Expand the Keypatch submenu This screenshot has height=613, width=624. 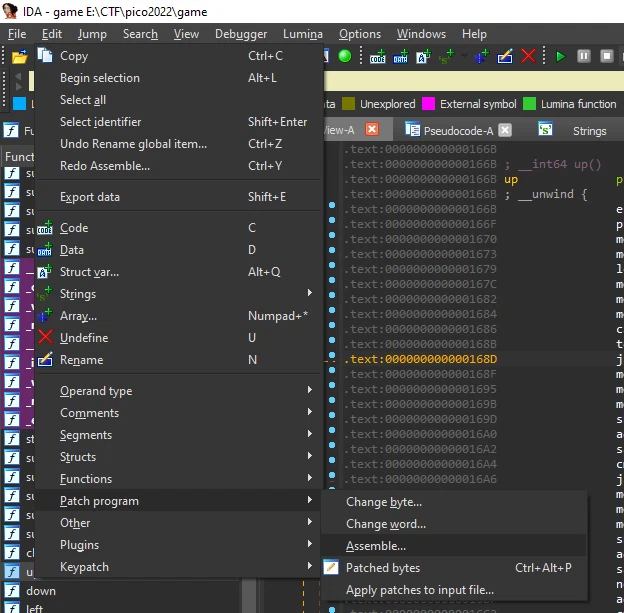point(310,566)
